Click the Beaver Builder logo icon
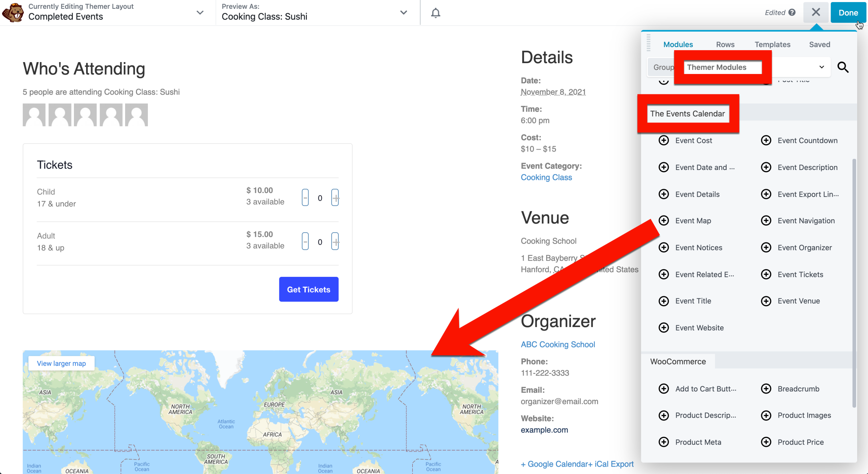The image size is (868, 474). tap(13, 13)
